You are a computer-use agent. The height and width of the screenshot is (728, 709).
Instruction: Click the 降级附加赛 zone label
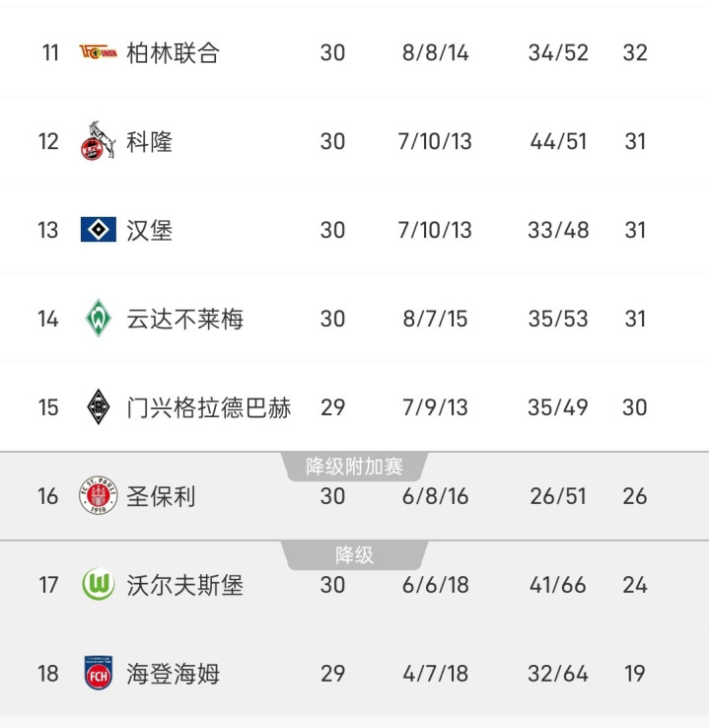tap(354, 466)
